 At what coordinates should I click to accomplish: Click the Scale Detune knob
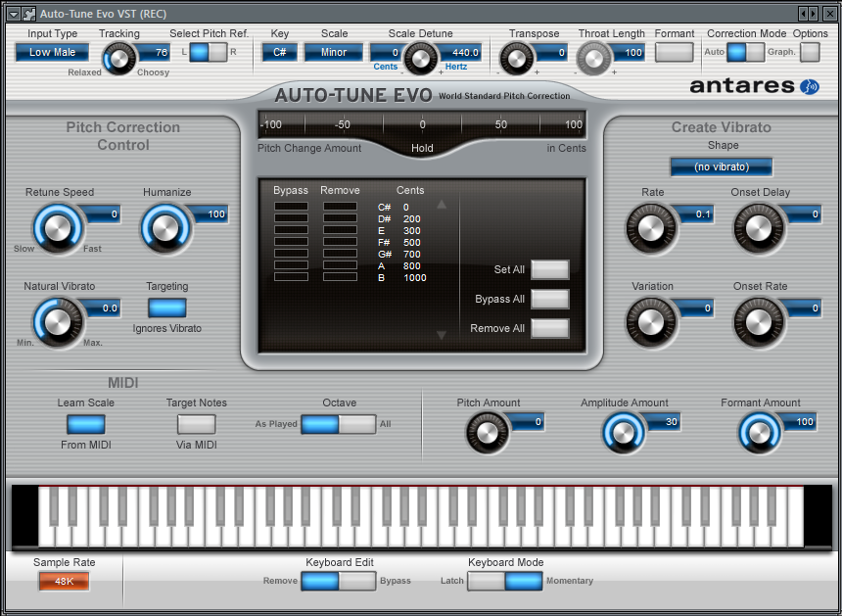tap(420, 59)
